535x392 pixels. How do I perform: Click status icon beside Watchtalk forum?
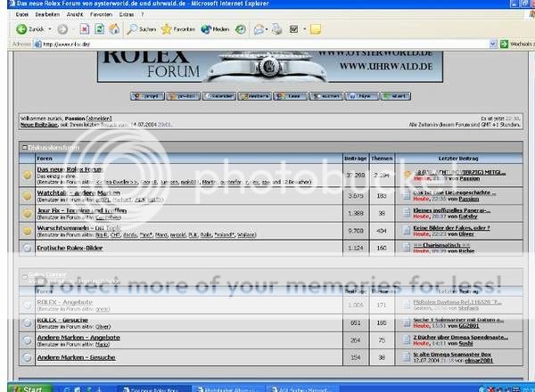[x=27, y=196]
